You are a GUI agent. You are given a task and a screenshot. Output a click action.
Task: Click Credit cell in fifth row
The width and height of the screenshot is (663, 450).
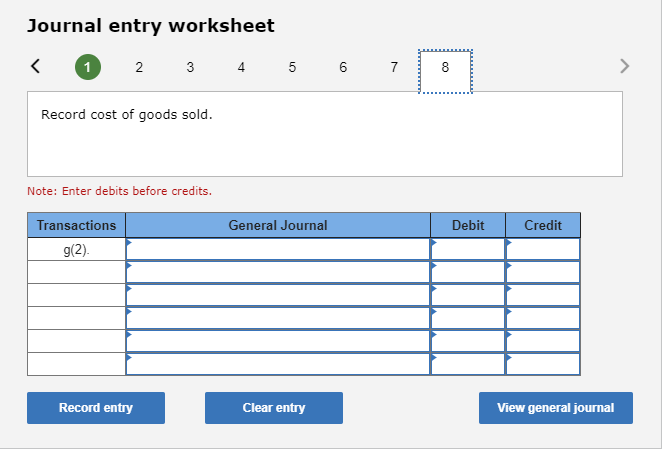[x=543, y=340]
